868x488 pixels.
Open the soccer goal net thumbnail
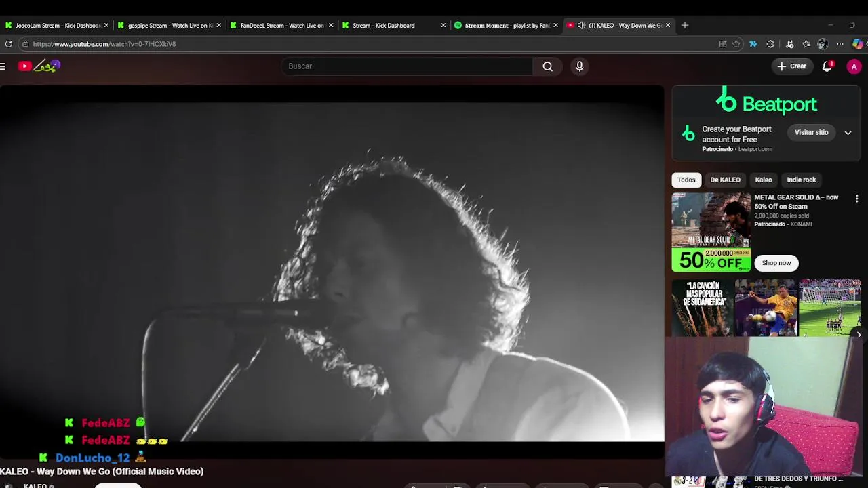point(830,308)
